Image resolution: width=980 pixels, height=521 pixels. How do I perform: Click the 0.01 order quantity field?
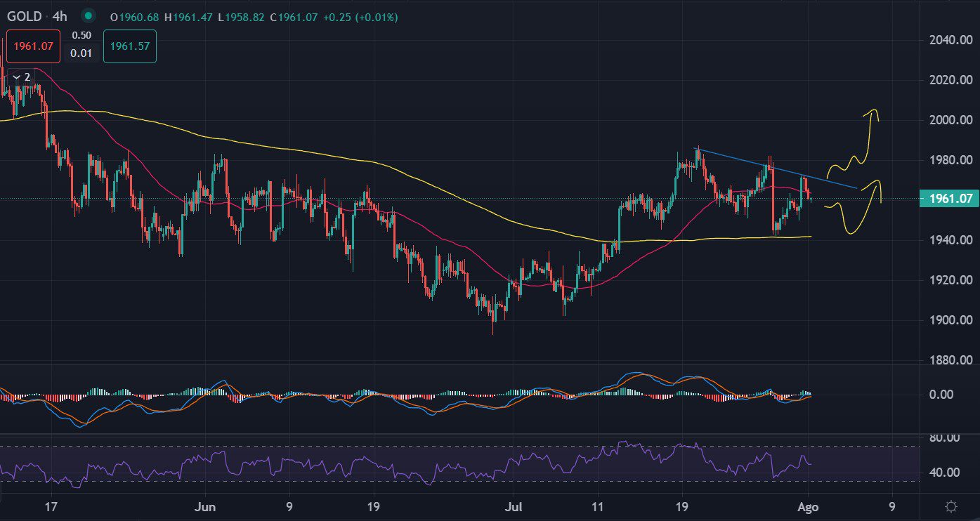pyautogui.click(x=81, y=53)
